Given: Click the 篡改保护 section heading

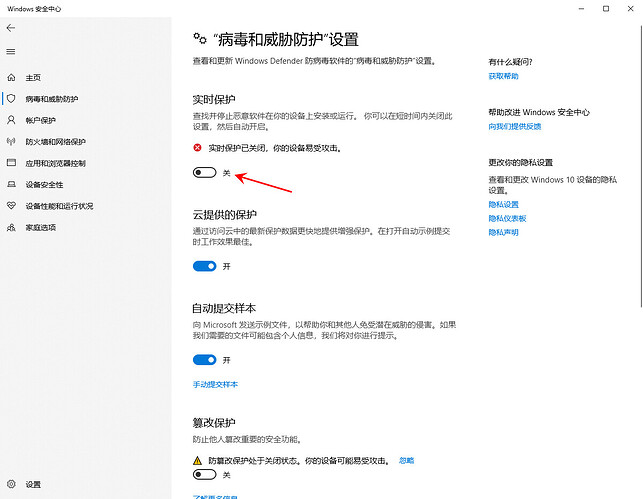Looking at the screenshot, I should tap(214, 423).
